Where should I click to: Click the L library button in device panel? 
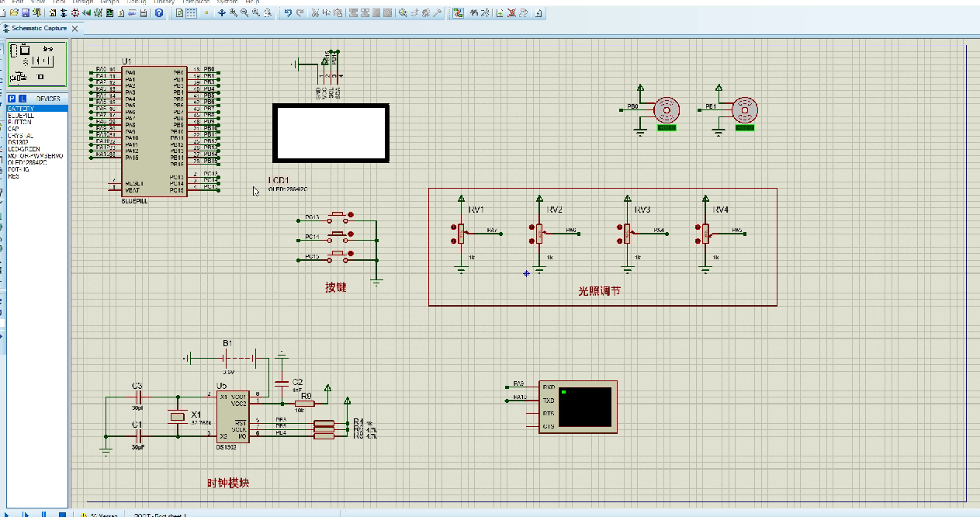click(23, 99)
